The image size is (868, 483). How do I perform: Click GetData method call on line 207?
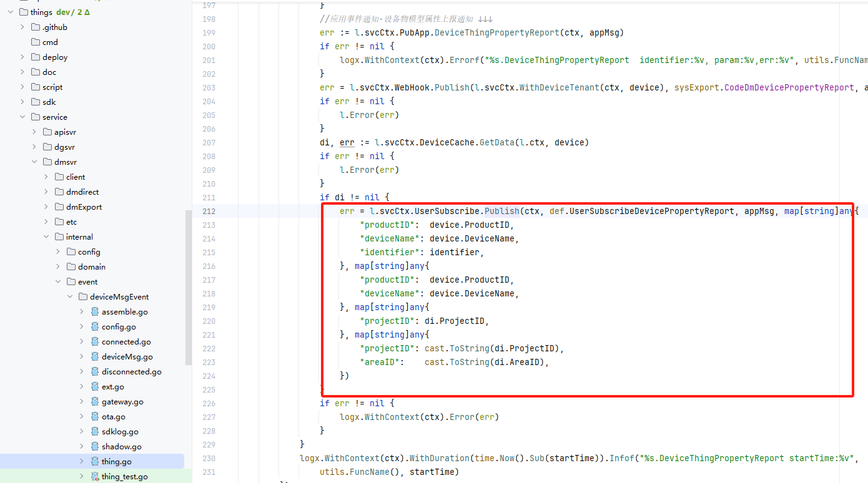[x=496, y=142]
